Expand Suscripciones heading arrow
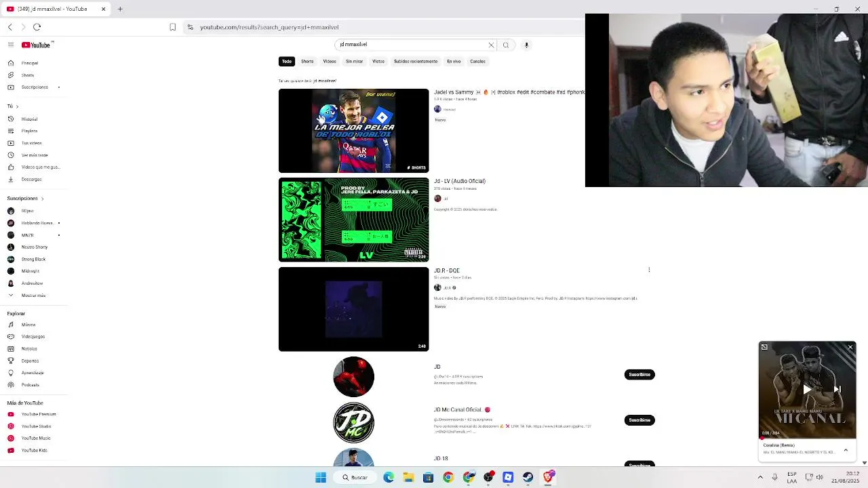The height and width of the screenshot is (488, 868). 42,199
